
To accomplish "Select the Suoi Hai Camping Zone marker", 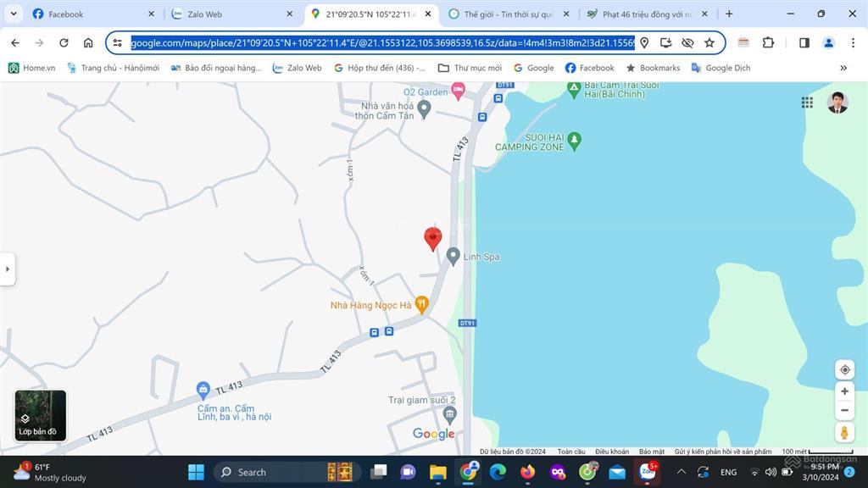I will (574, 138).
